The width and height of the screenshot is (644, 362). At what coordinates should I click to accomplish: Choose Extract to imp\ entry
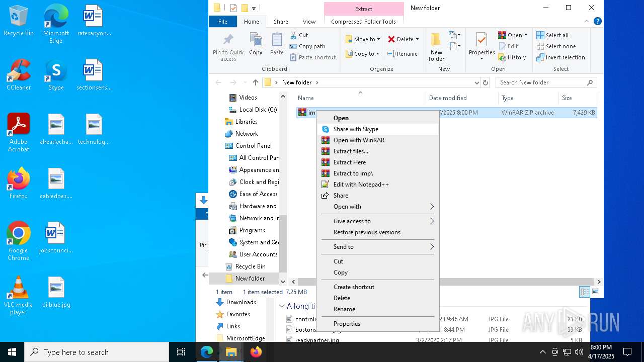pyautogui.click(x=378, y=173)
